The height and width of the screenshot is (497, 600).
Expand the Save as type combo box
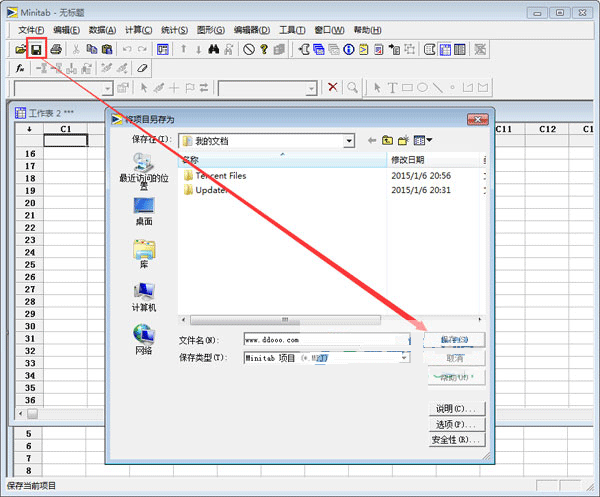coord(404,357)
